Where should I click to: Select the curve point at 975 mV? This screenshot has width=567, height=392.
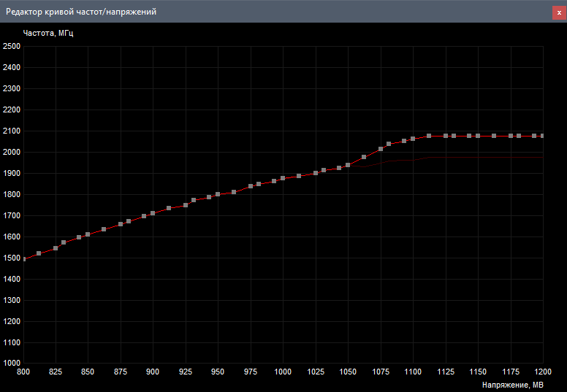251,186
